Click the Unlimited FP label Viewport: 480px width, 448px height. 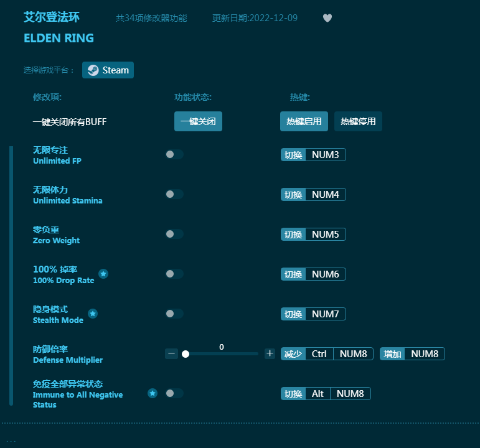[57, 156]
